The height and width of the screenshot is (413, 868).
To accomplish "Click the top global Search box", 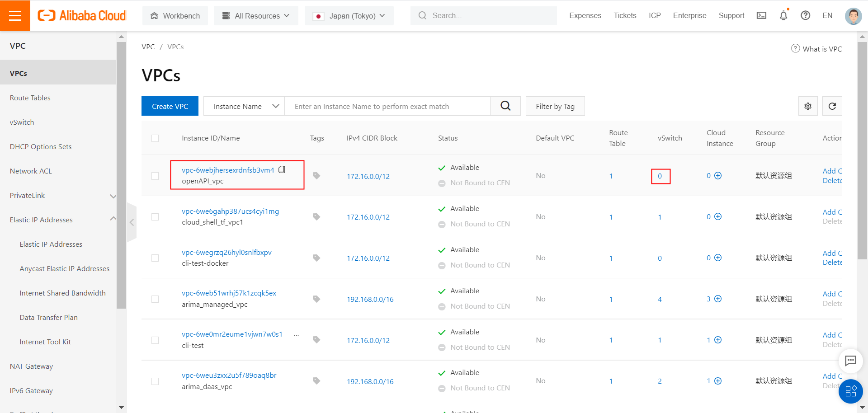I will tap(484, 15).
